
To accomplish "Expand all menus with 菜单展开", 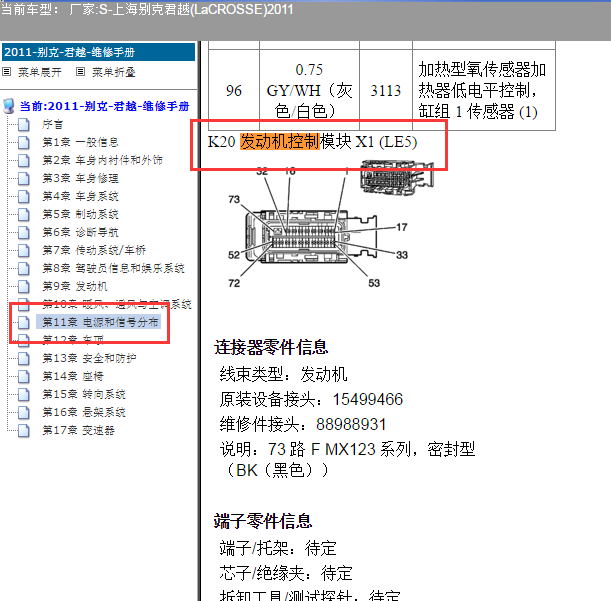I will 40,72.
